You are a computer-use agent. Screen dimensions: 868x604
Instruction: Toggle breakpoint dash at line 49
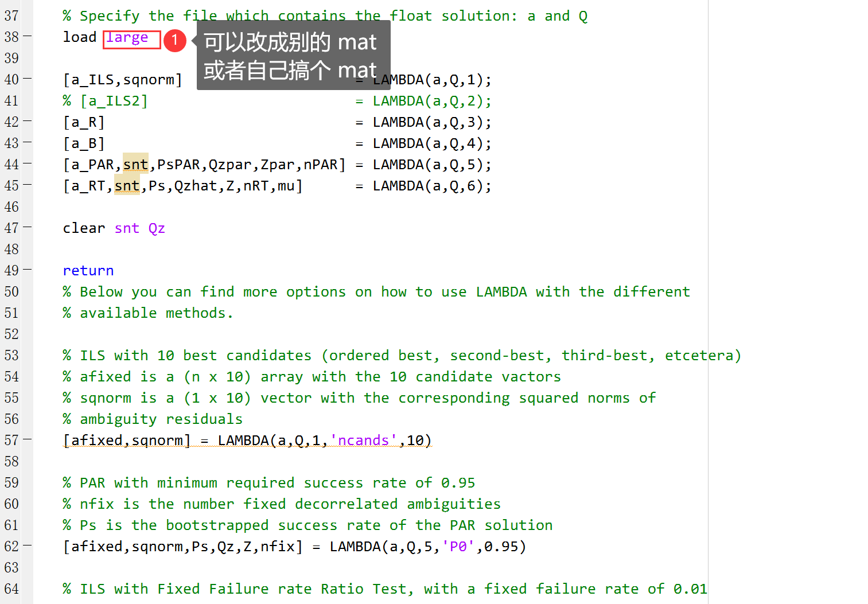click(x=27, y=270)
